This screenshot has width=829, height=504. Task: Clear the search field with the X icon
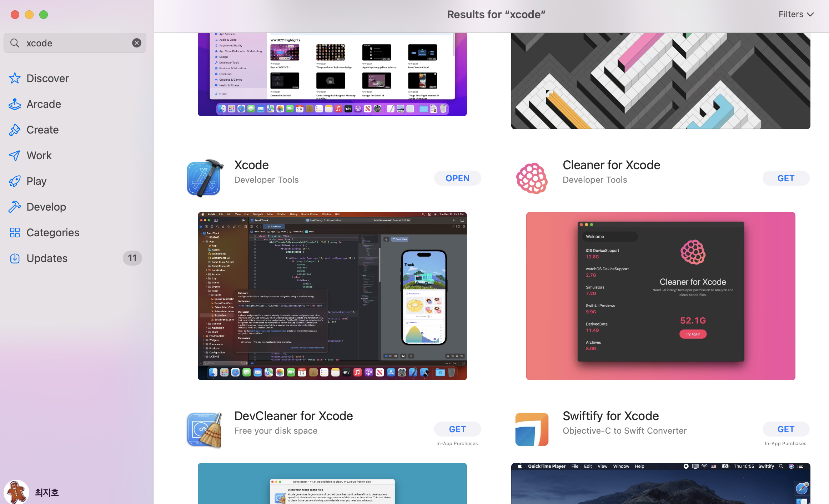tap(137, 43)
